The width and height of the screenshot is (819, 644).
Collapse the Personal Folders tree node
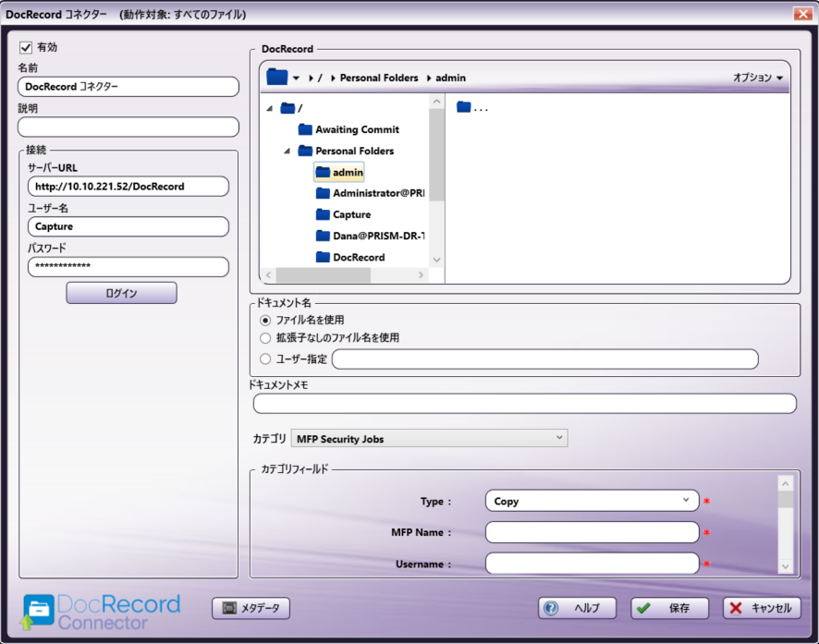pos(287,151)
